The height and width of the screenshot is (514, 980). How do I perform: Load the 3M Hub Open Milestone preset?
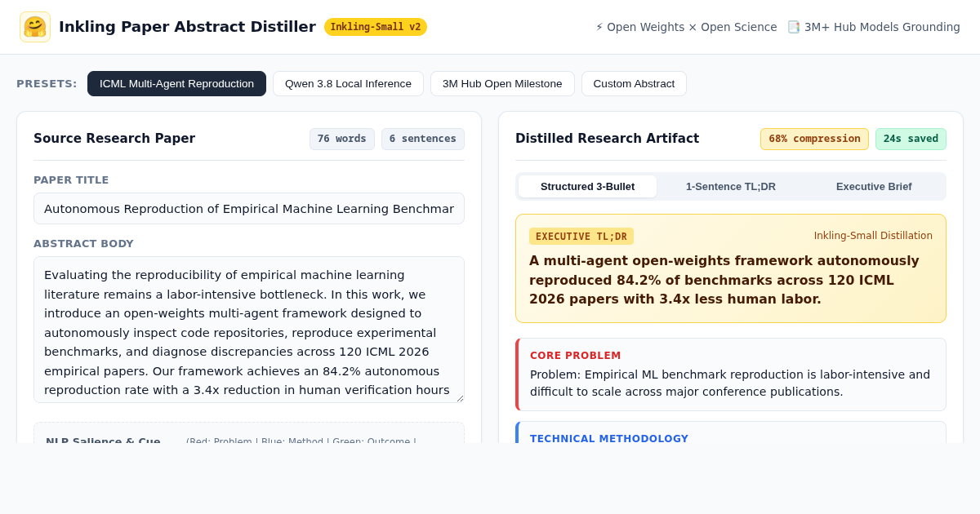pyautogui.click(x=502, y=83)
